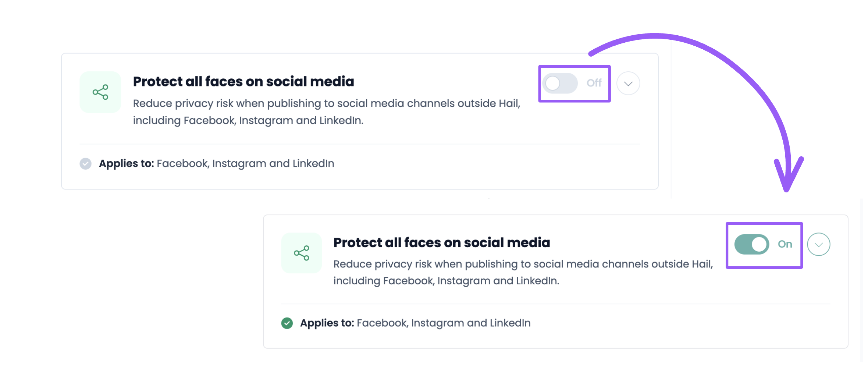This screenshot has width=868, height=387.
Task: Click the share icon in the lower card
Action: click(x=302, y=253)
